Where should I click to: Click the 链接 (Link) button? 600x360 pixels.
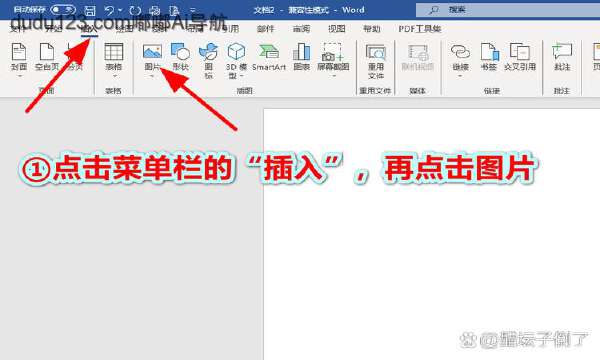point(460,59)
